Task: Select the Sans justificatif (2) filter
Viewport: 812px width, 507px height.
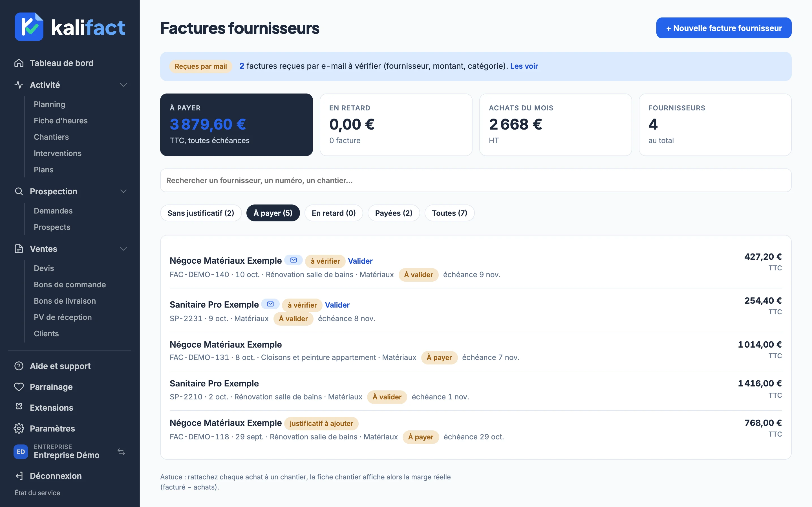Action: [201, 213]
